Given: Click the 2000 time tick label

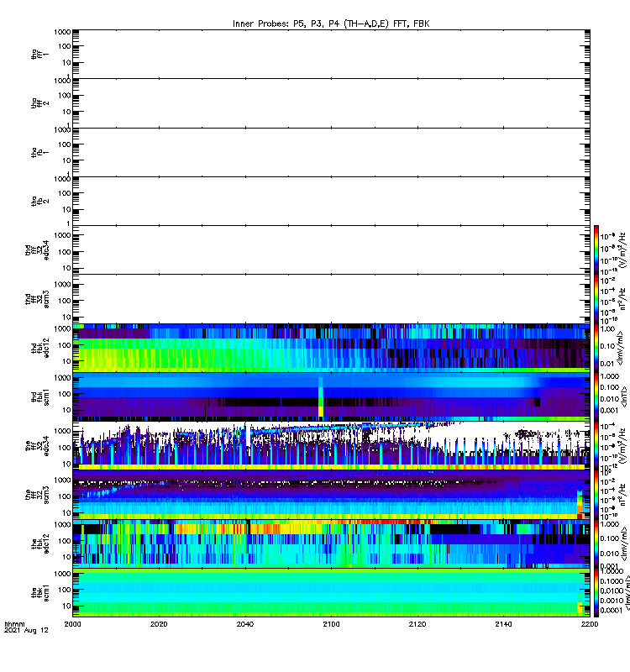Looking at the screenshot, I should [72, 624].
